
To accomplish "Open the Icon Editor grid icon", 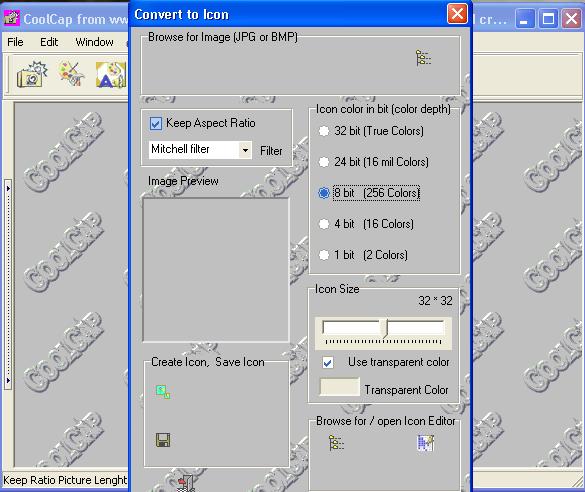I will click(425, 443).
